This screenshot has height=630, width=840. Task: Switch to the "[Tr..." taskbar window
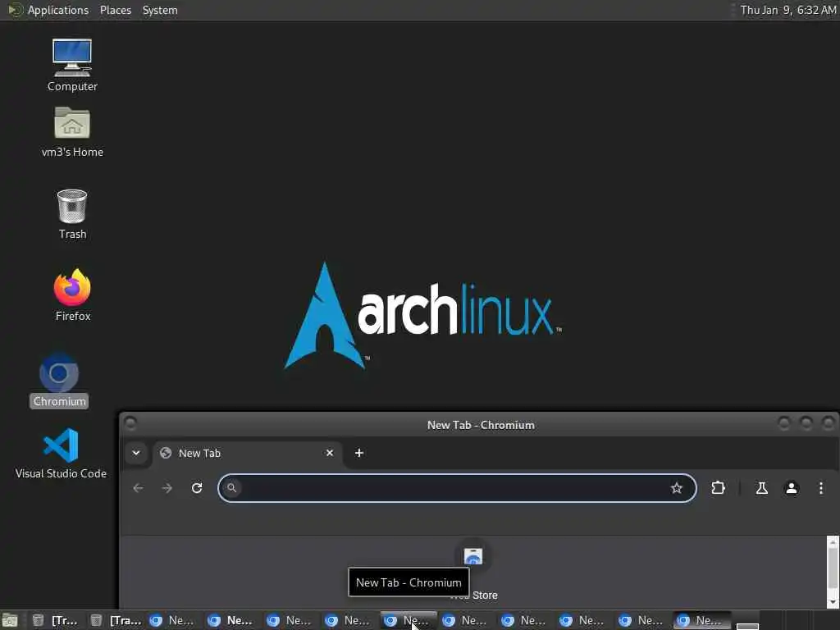pyautogui.click(x=55, y=621)
